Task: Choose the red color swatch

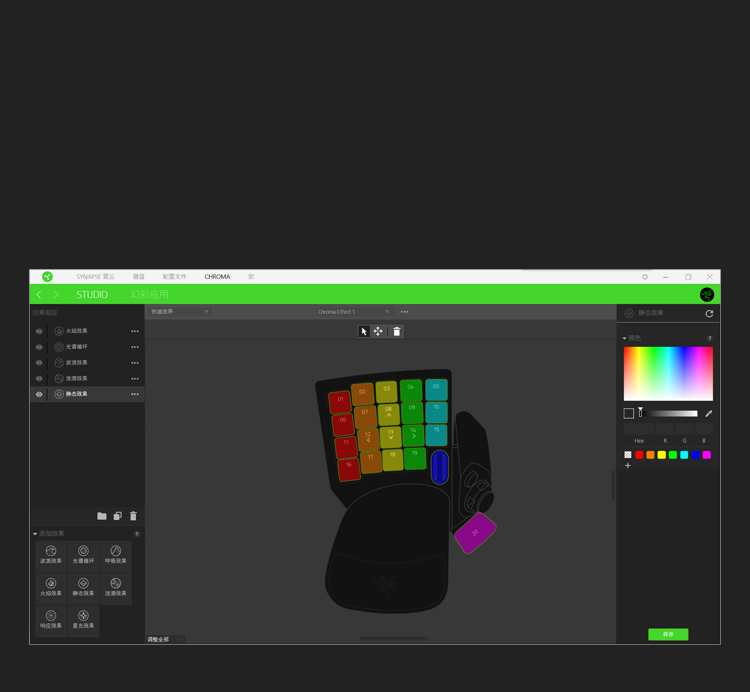Action: click(x=639, y=455)
